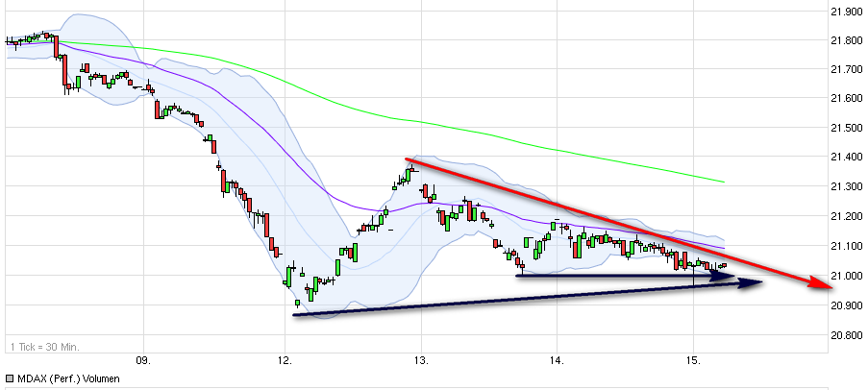Click the MDAX (Perf.) Volumen legend square
This screenshot has width=868, height=390.
click(10, 378)
